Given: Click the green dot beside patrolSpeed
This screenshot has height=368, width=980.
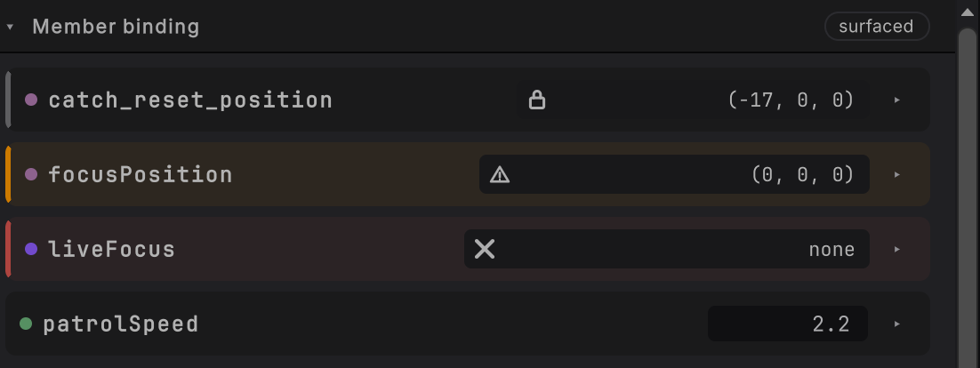Looking at the screenshot, I should click(x=26, y=323).
